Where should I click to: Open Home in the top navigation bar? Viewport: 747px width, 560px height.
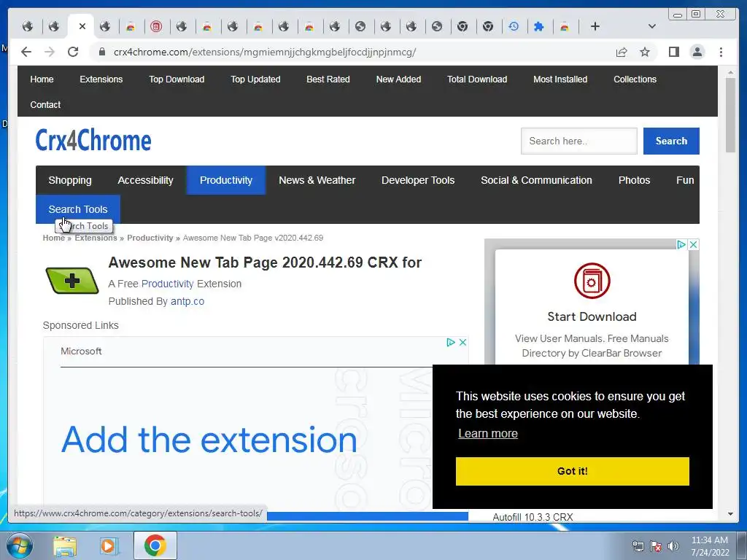(42, 79)
